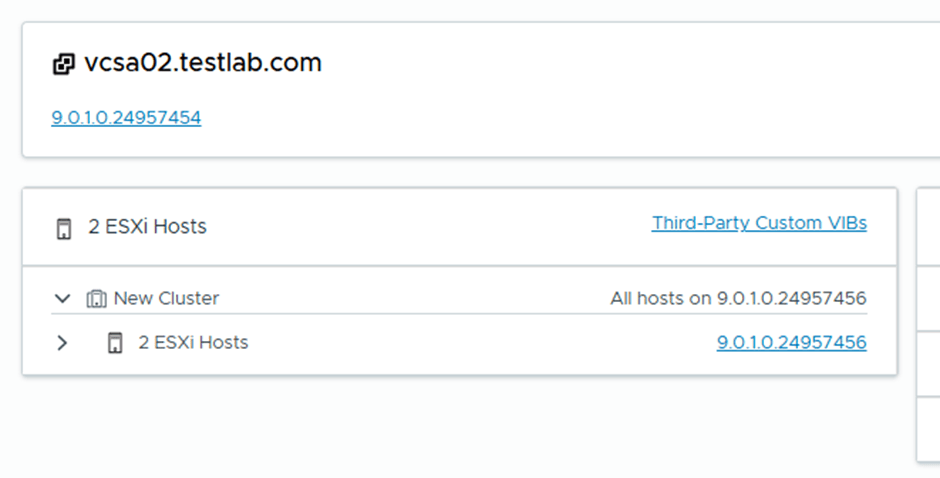The width and height of the screenshot is (940, 478).
Task: Click the vCenter Server icon beside vcsa02.testlab.com
Action: click(63, 65)
